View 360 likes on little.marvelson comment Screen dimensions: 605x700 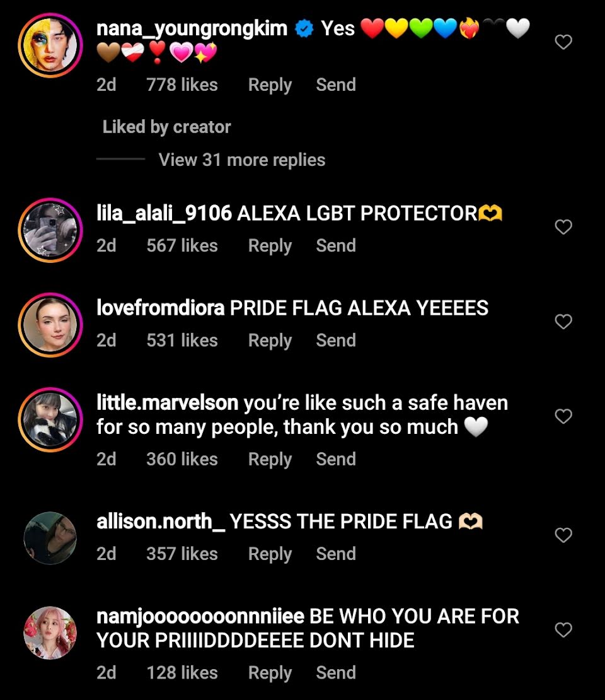(x=182, y=459)
